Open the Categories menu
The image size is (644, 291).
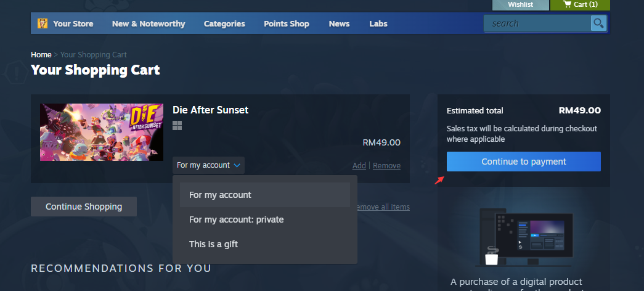point(224,24)
